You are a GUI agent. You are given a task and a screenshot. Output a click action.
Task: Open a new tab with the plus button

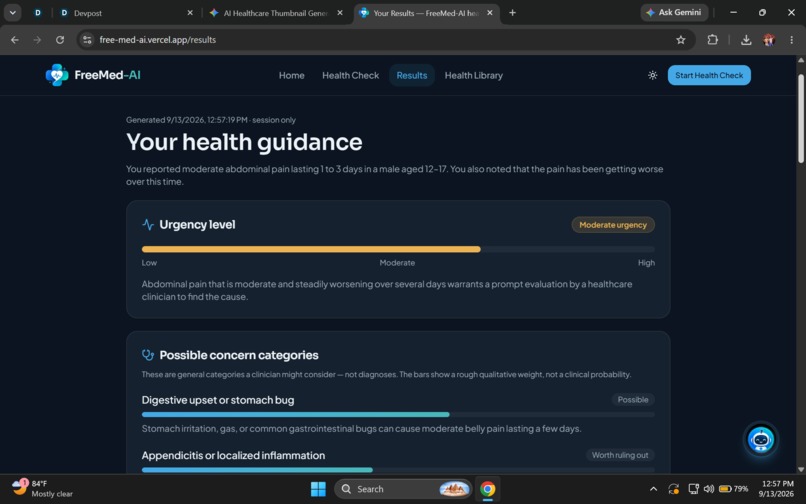(x=512, y=13)
